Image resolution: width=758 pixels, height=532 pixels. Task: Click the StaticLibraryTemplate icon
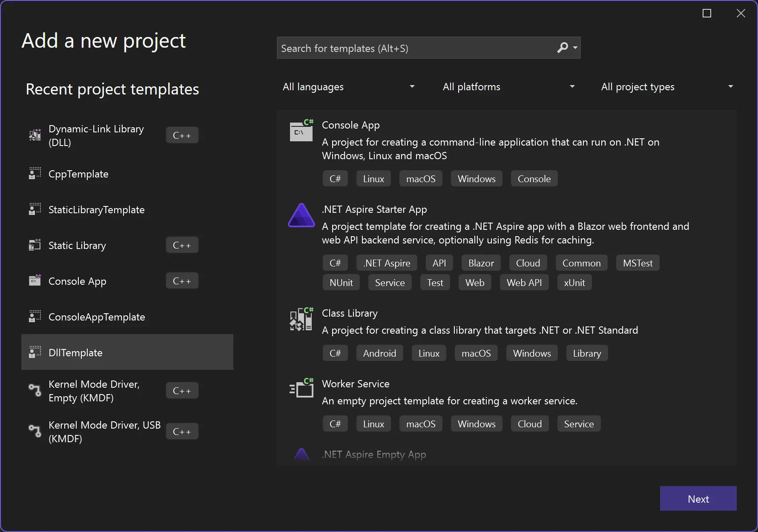(x=35, y=209)
